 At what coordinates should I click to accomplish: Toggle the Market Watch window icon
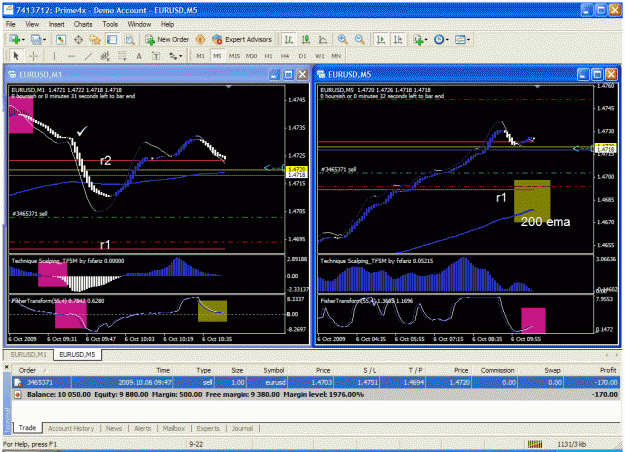[61, 39]
